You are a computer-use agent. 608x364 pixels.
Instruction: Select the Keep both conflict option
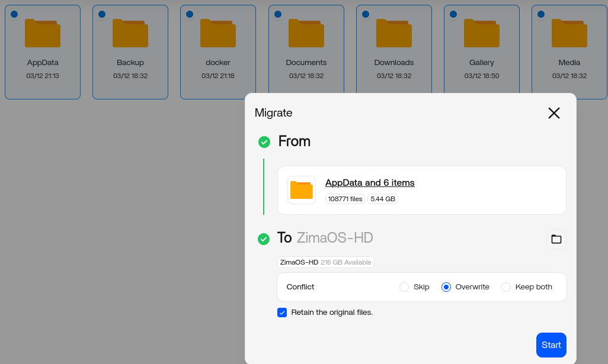pyautogui.click(x=506, y=287)
